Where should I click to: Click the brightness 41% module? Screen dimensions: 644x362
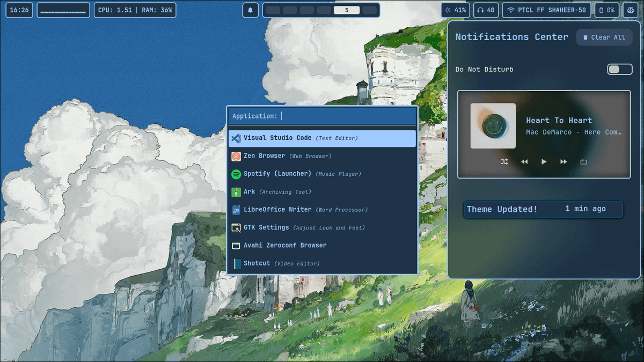click(x=456, y=10)
